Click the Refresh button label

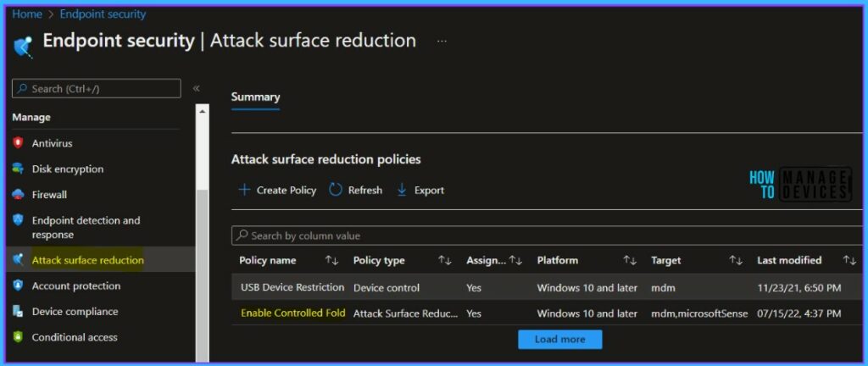[364, 190]
